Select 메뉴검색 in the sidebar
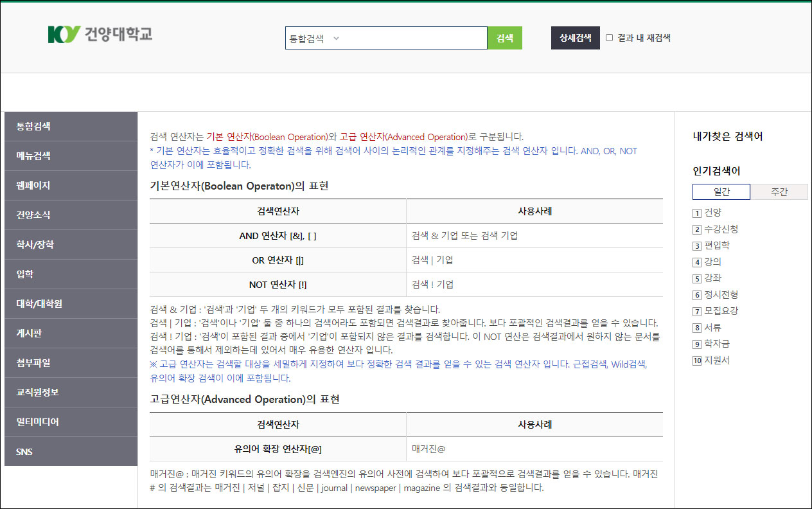 coord(71,156)
